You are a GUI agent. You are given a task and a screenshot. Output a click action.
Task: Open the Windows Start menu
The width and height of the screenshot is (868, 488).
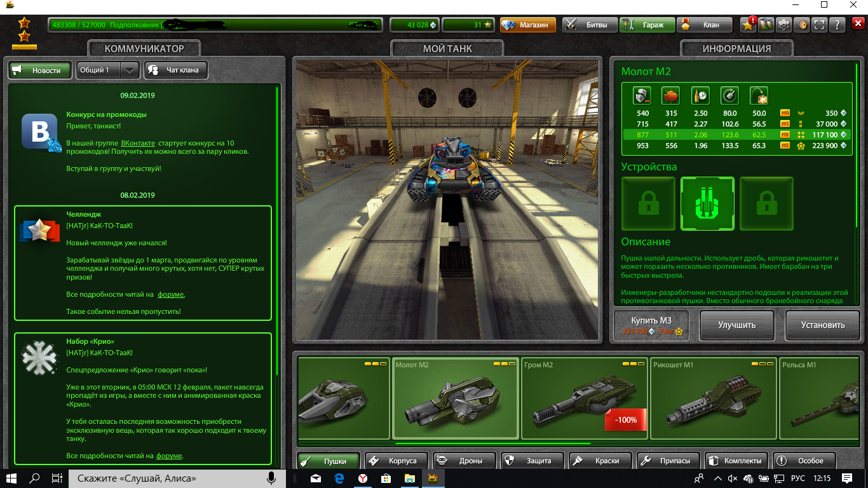click(11, 478)
